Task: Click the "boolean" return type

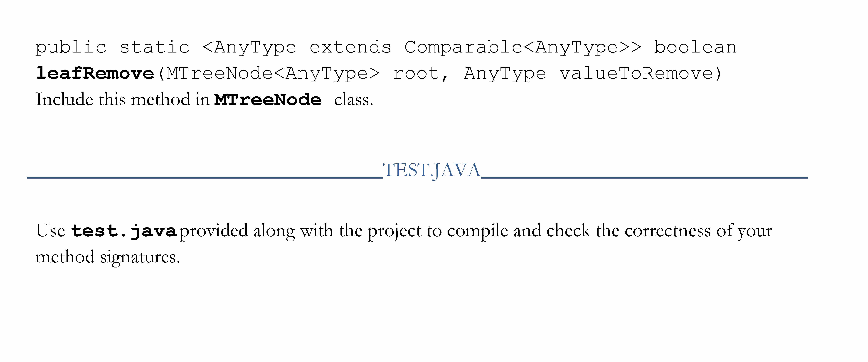Action: tap(695, 47)
